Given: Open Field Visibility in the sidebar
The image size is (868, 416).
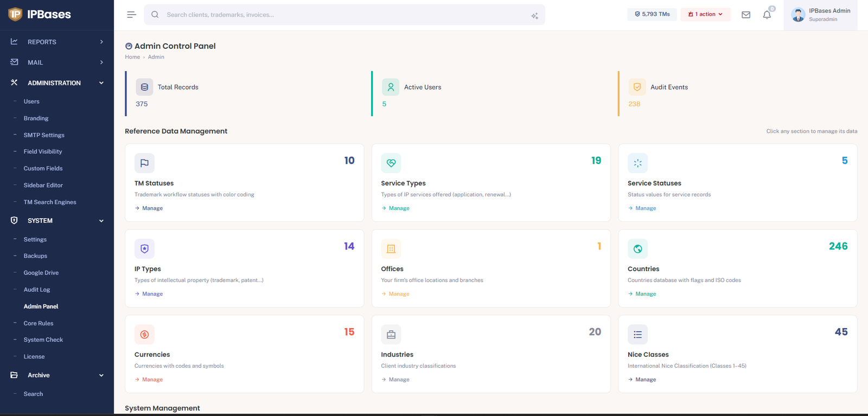Looking at the screenshot, I should pos(43,151).
